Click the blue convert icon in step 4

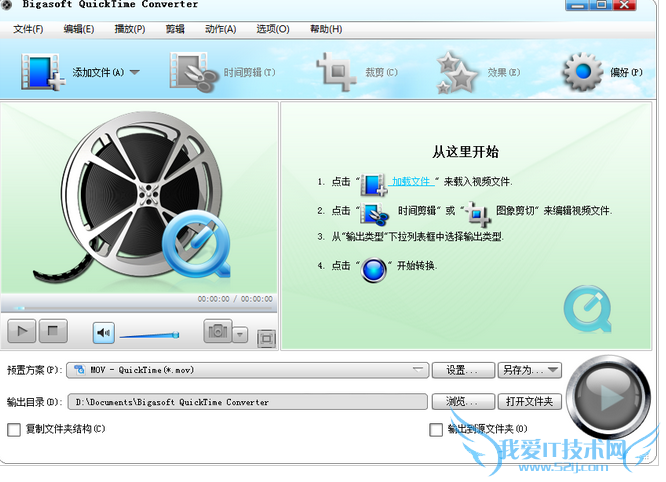coord(373,270)
